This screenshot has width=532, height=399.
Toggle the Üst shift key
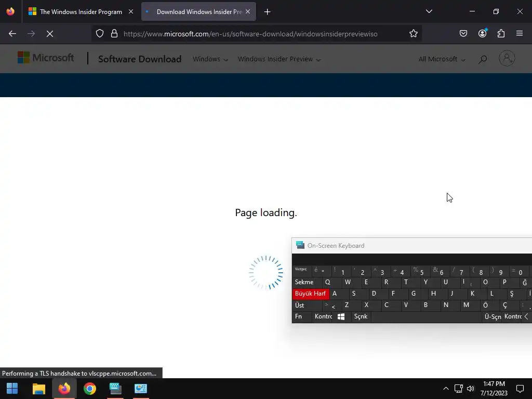[307, 305]
